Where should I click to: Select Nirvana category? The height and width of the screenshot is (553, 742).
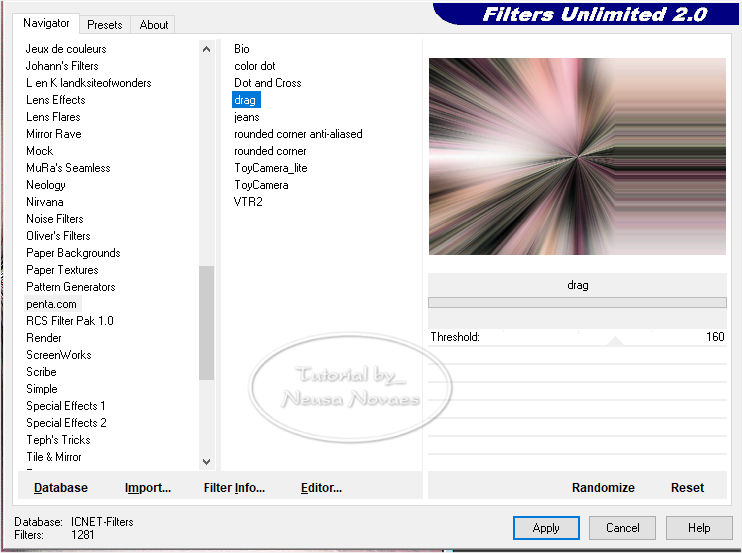click(x=45, y=202)
